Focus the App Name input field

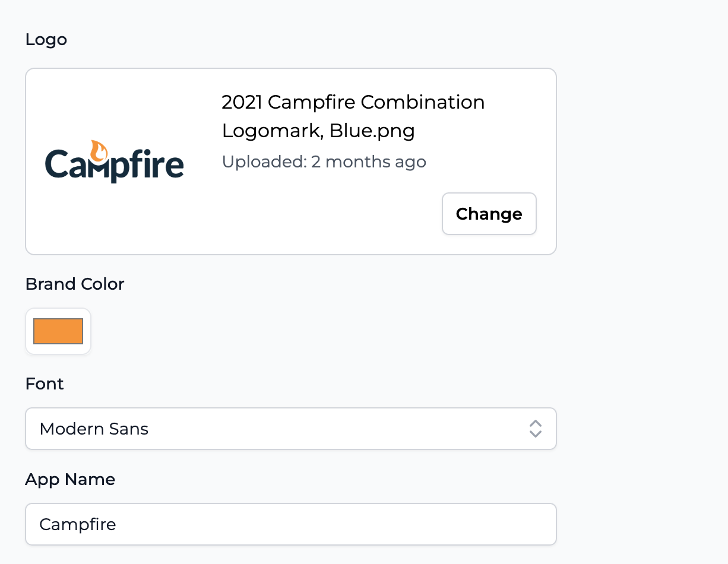[x=291, y=524]
